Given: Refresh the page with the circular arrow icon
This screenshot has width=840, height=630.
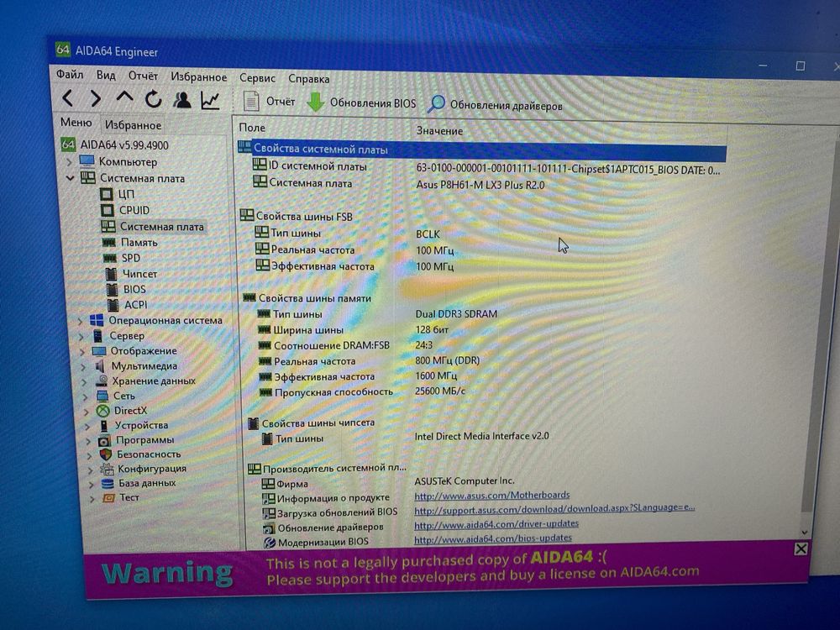Looking at the screenshot, I should point(153,99).
